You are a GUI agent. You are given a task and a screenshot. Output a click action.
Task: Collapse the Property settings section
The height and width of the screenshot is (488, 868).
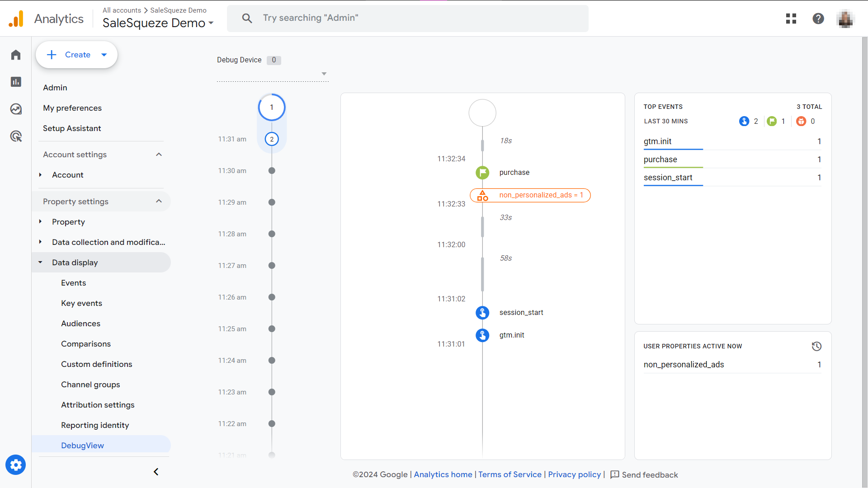point(159,202)
